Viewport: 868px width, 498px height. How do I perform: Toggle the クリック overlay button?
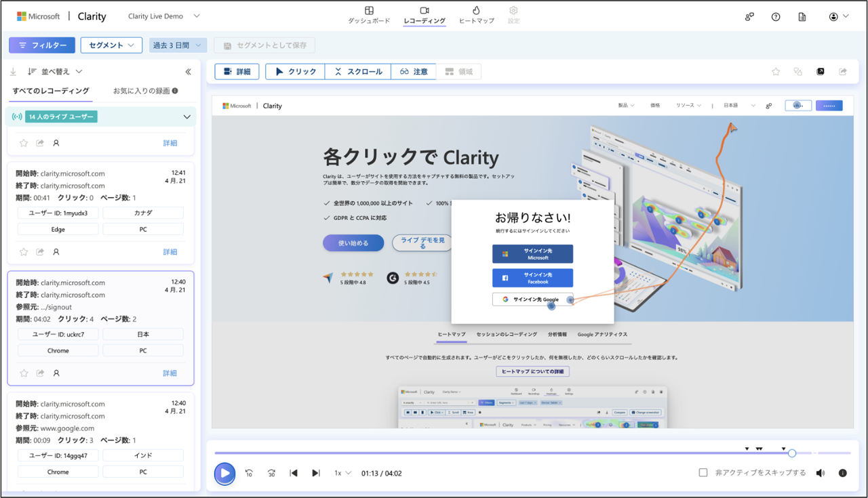pos(295,71)
